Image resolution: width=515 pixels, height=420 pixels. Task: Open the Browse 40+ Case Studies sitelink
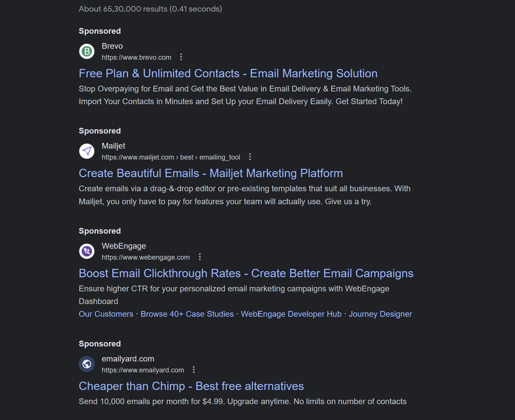point(187,314)
